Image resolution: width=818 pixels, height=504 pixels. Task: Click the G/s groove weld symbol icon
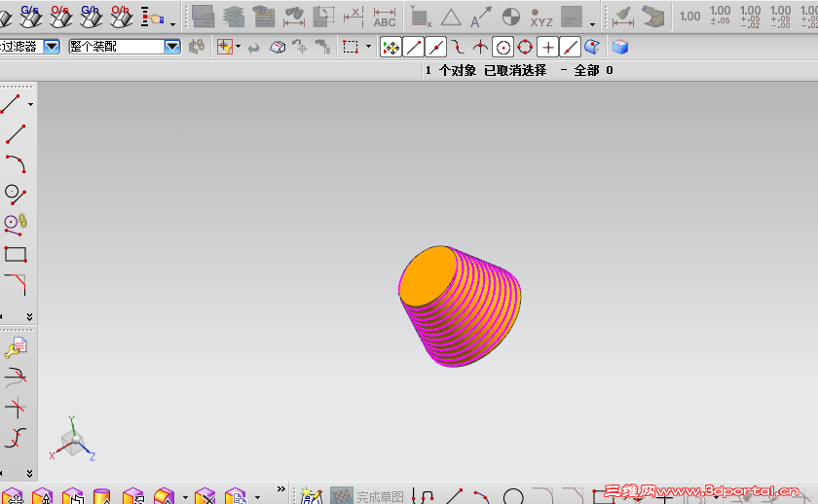click(30, 17)
